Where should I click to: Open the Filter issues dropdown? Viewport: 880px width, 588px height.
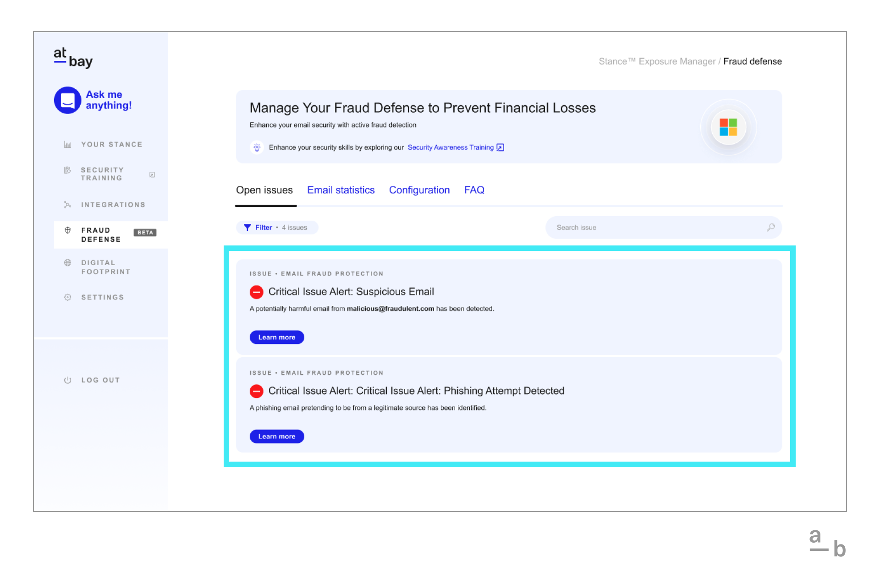coord(277,228)
